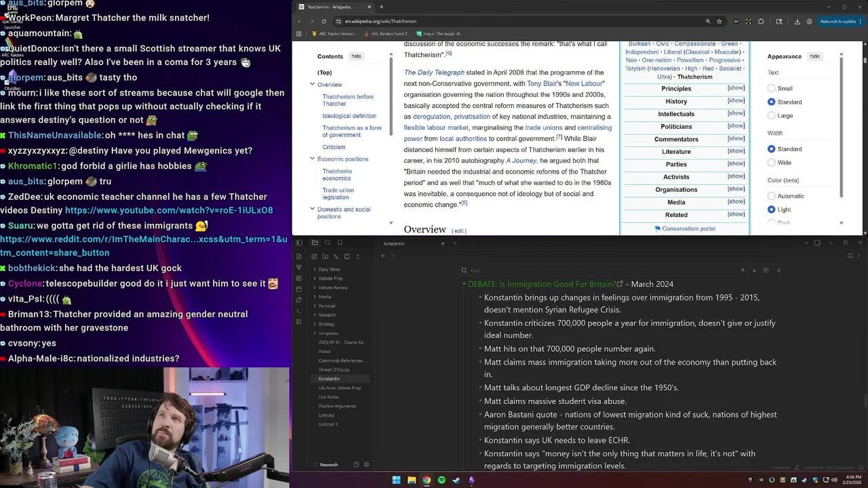Open the deregulation link
This screenshot has width=868, height=488.
(431, 117)
